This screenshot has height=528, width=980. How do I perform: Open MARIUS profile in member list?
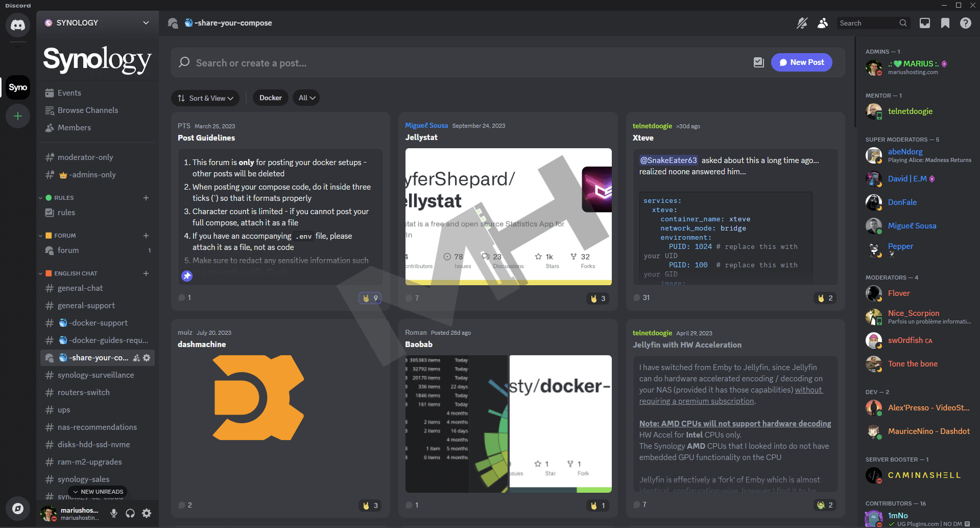(918, 67)
